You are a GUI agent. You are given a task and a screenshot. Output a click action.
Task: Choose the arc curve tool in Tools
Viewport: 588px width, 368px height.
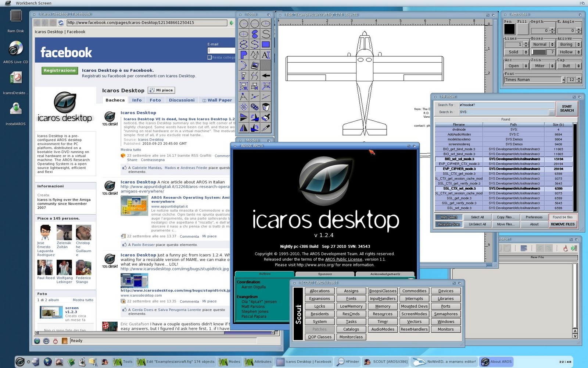(244, 66)
